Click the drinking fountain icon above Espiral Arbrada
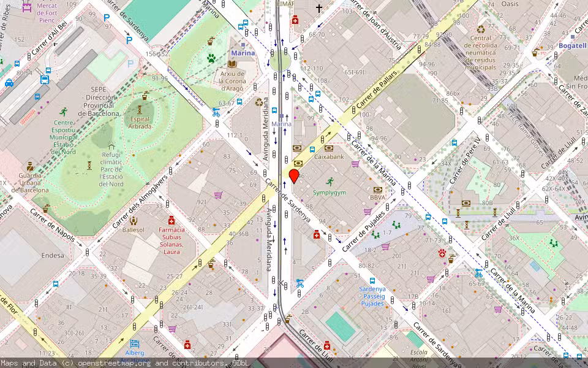Viewport: 588px width, 368px height. click(x=145, y=96)
